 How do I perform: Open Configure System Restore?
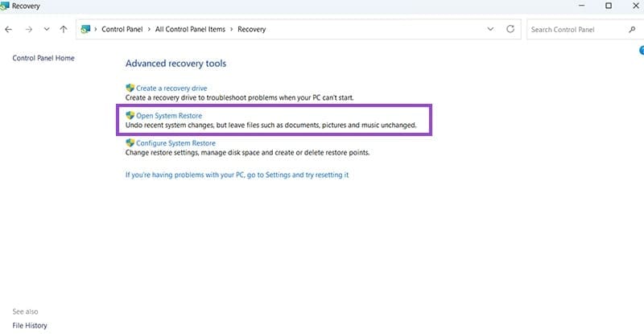[175, 143]
